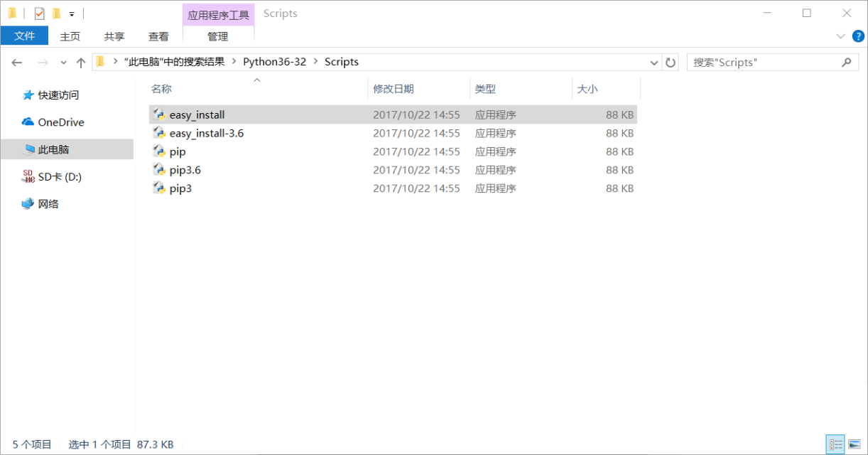Enable details view in the status bar
The height and width of the screenshot is (455, 868).
837,444
